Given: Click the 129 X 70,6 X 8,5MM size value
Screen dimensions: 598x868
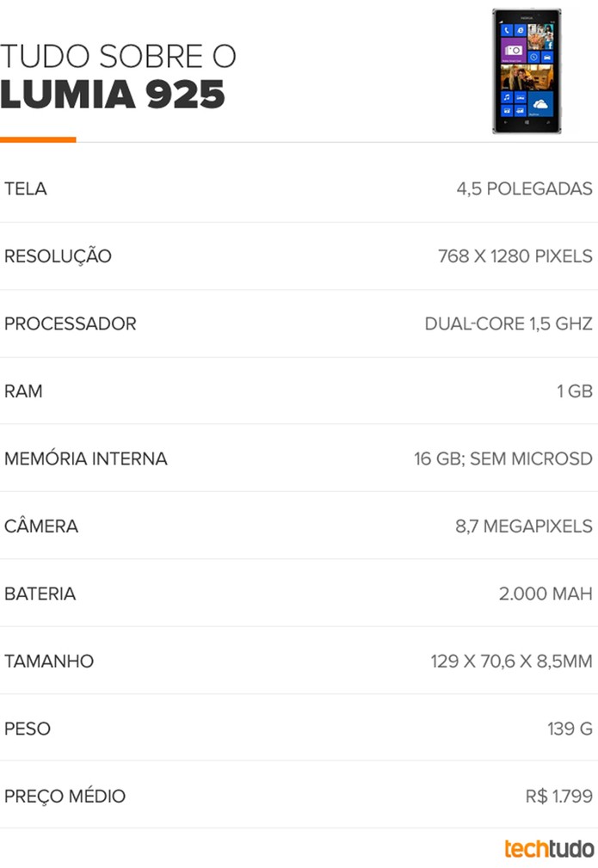Looking at the screenshot, I should coord(512,662).
